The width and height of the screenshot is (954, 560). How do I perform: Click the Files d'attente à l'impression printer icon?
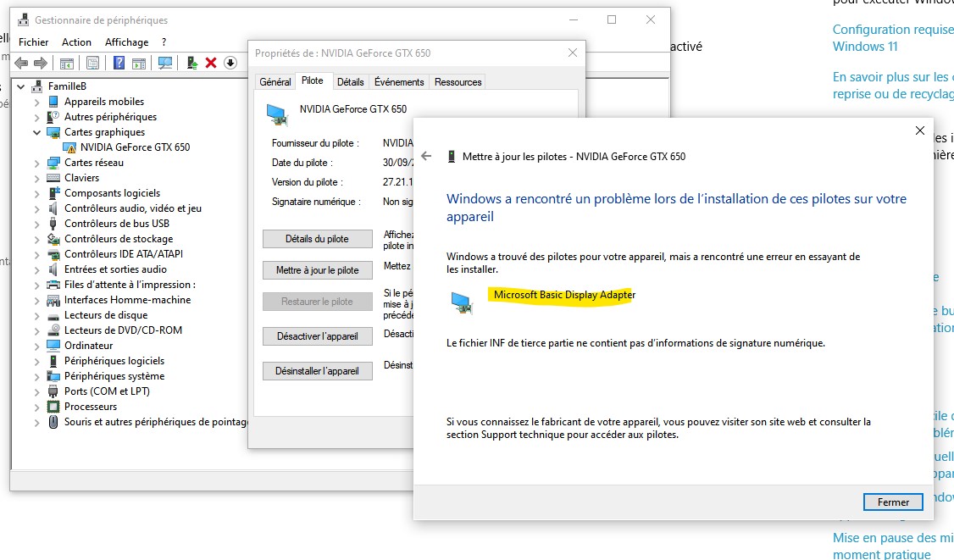tap(53, 285)
